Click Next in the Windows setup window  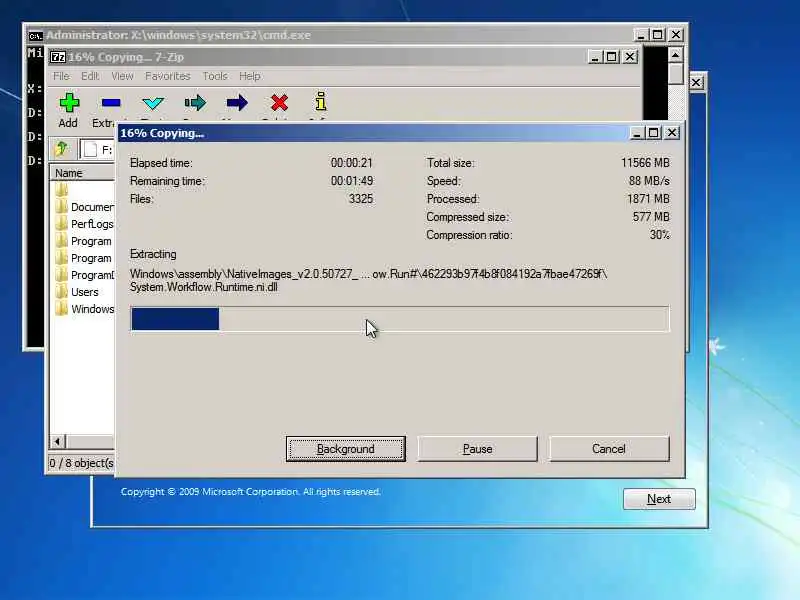(x=659, y=499)
